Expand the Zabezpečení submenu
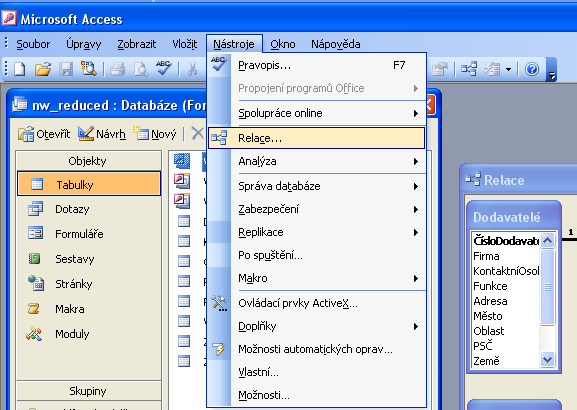577x410 pixels. [x=316, y=209]
